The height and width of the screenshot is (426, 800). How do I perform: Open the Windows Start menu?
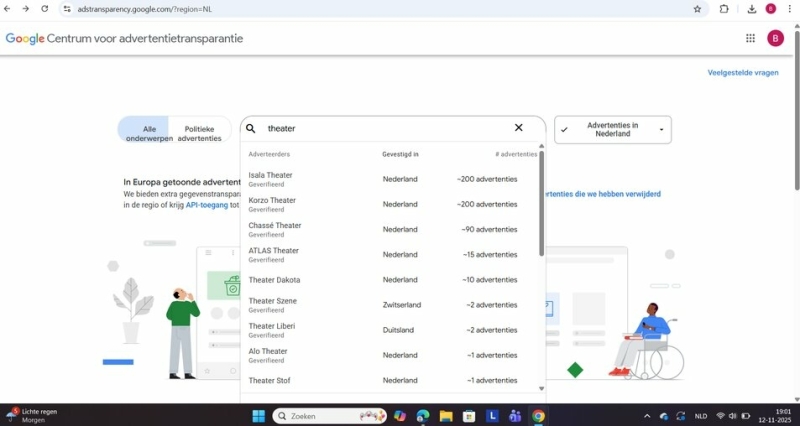point(258,416)
